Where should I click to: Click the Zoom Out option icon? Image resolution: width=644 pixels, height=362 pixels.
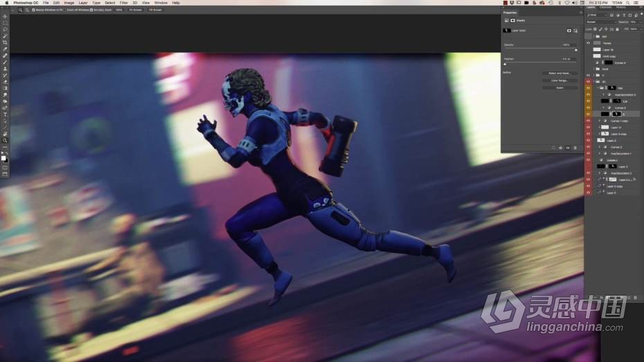point(27,10)
